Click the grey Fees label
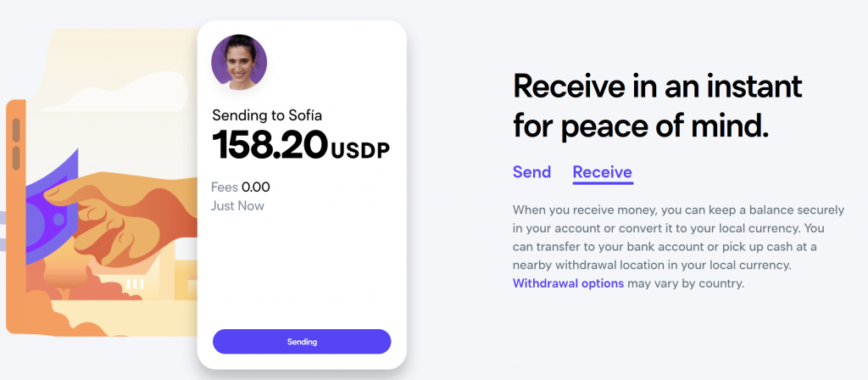868x380 pixels. click(224, 187)
